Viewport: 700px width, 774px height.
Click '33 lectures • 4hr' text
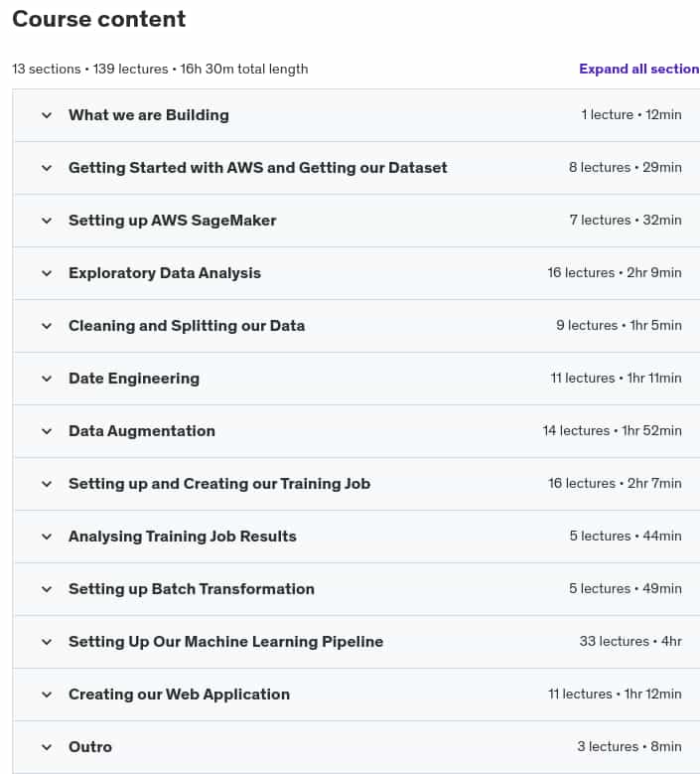[630, 641]
